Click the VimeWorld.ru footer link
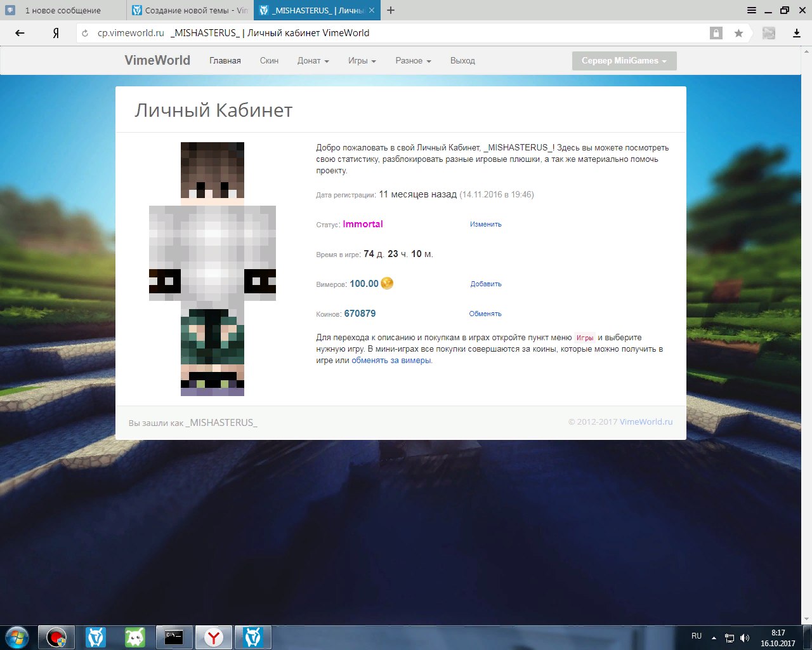This screenshot has height=650, width=812. pyautogui.click(x=646, y=421)
